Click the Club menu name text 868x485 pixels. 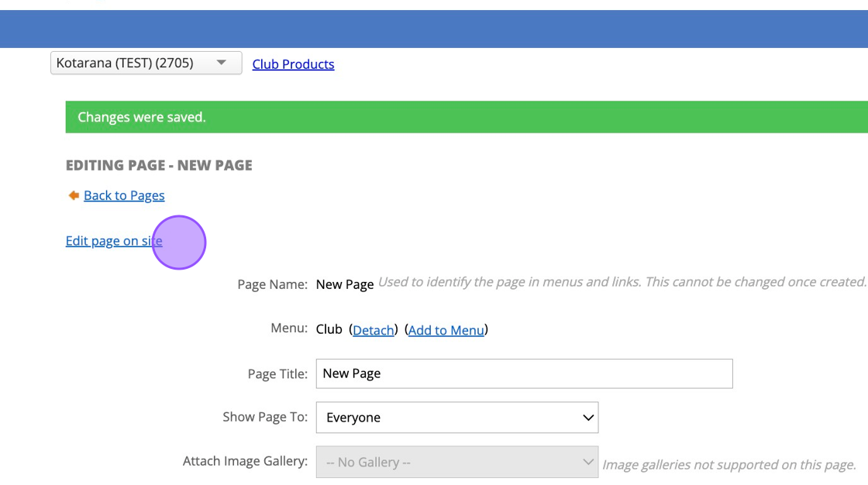(x=329, y=329)
